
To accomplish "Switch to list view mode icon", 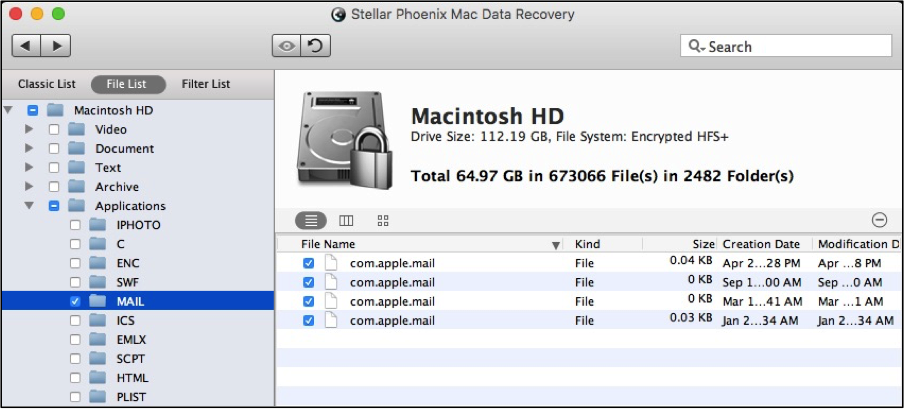I will [x=311, y=220].
